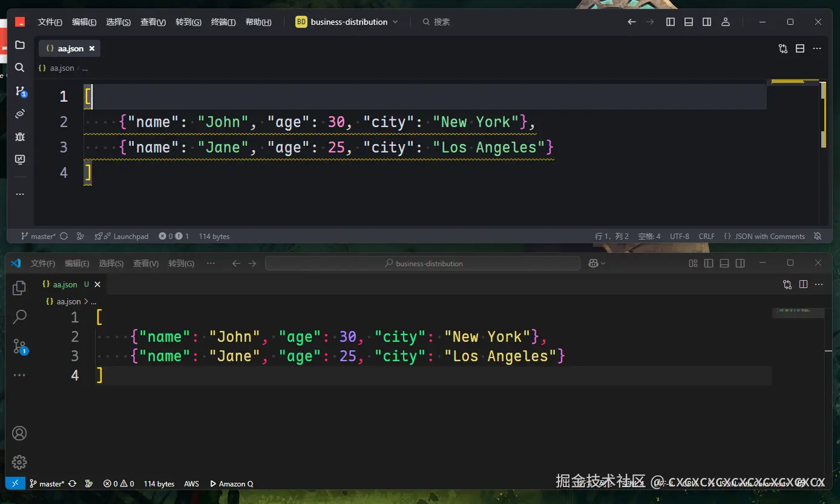The width and height of the screenshot is (840, 504).
Task: Select the aa.json tab in bottom VS Code window
Action: pos(65,284)
